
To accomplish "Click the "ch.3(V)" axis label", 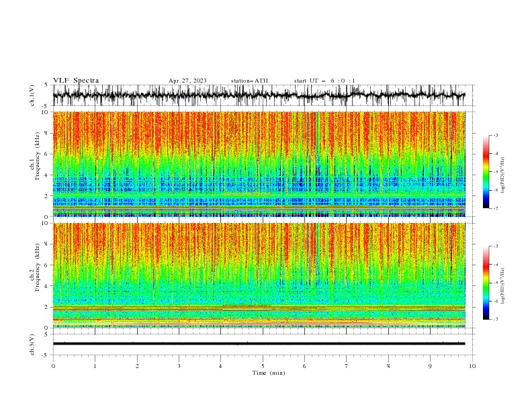I will pyautogui.click(x=32, y=345).
